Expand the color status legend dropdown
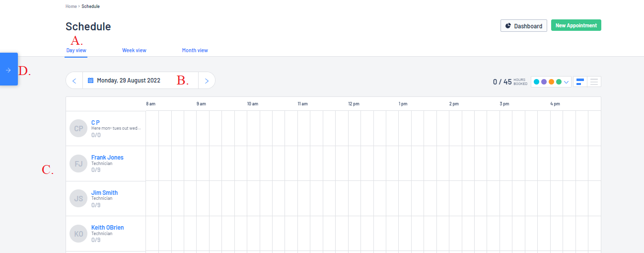Viewport: 644px width, 253px height. point(551,82)
